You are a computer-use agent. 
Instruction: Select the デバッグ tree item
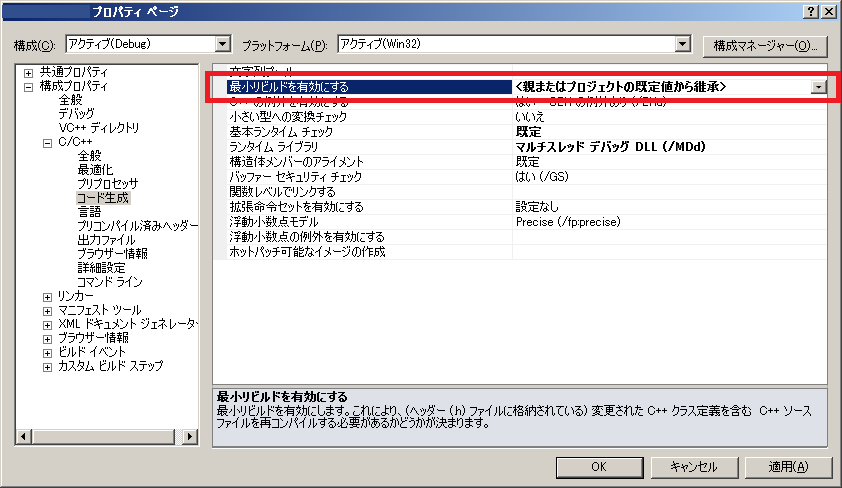click(76, 114)
